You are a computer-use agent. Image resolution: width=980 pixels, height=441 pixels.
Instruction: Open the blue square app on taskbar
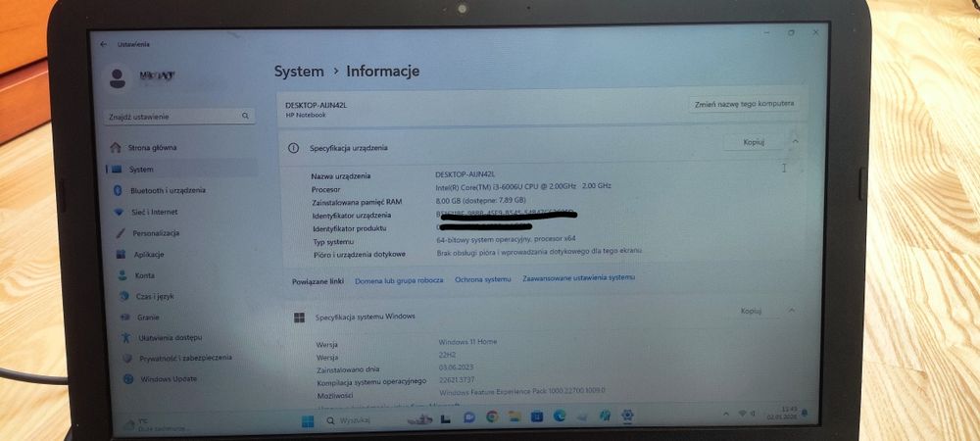coord(537,416)
